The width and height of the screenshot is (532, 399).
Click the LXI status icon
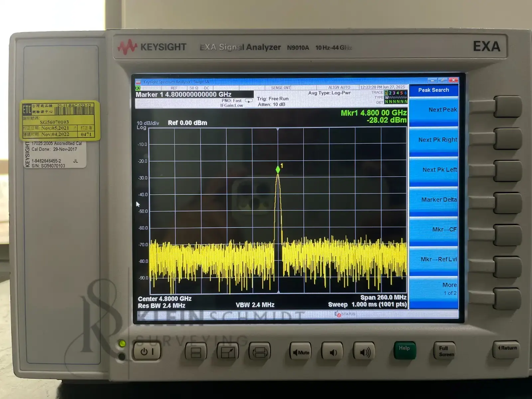(x=138, y=88)
